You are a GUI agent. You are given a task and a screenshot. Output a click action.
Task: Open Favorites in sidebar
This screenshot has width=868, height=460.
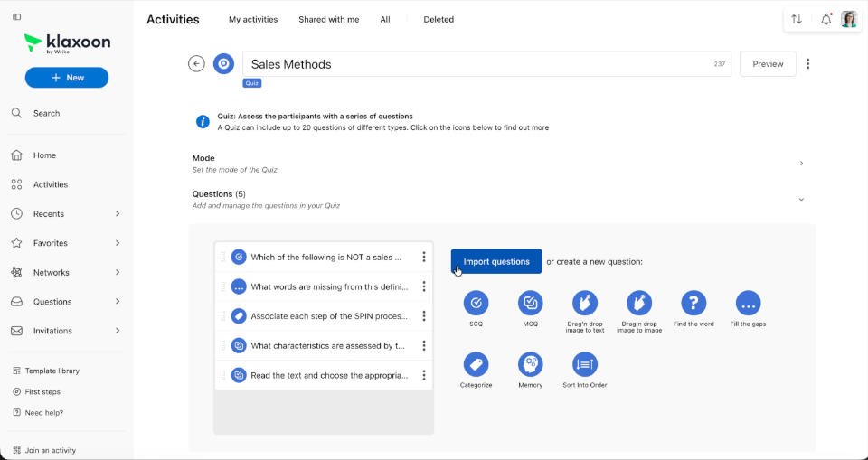click(51, 243)
